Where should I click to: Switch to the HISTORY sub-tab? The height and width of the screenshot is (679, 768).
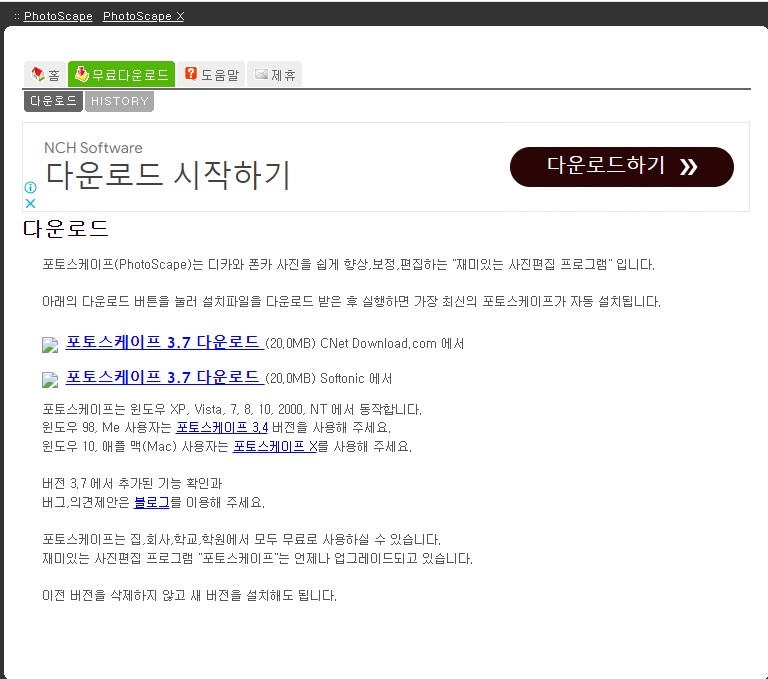[120, 101]
